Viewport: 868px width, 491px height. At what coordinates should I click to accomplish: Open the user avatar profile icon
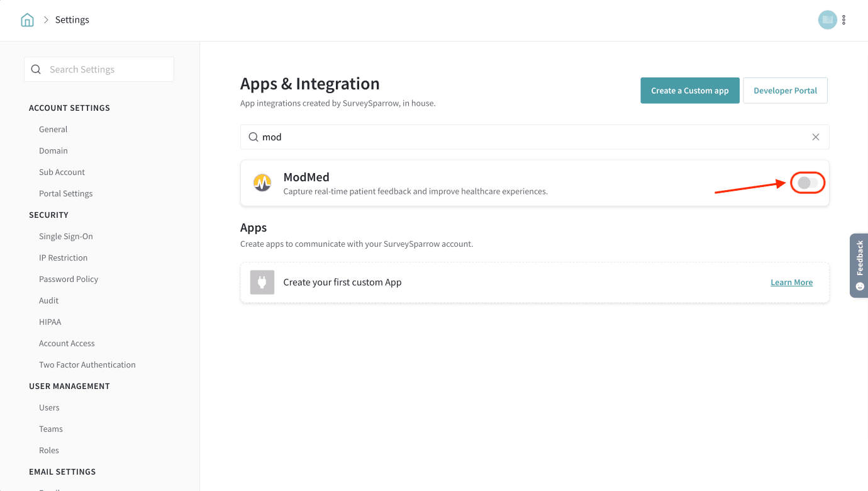point(827,20)
